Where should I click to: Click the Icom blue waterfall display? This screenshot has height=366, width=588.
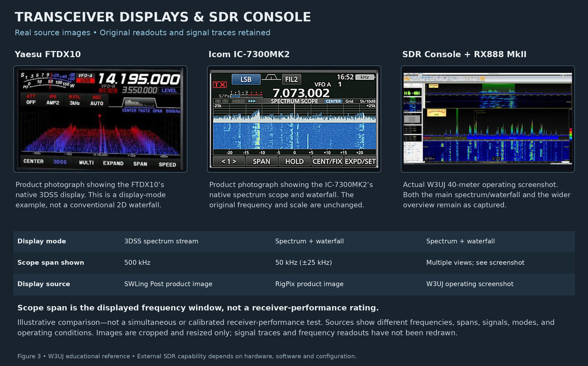point(294,136)
